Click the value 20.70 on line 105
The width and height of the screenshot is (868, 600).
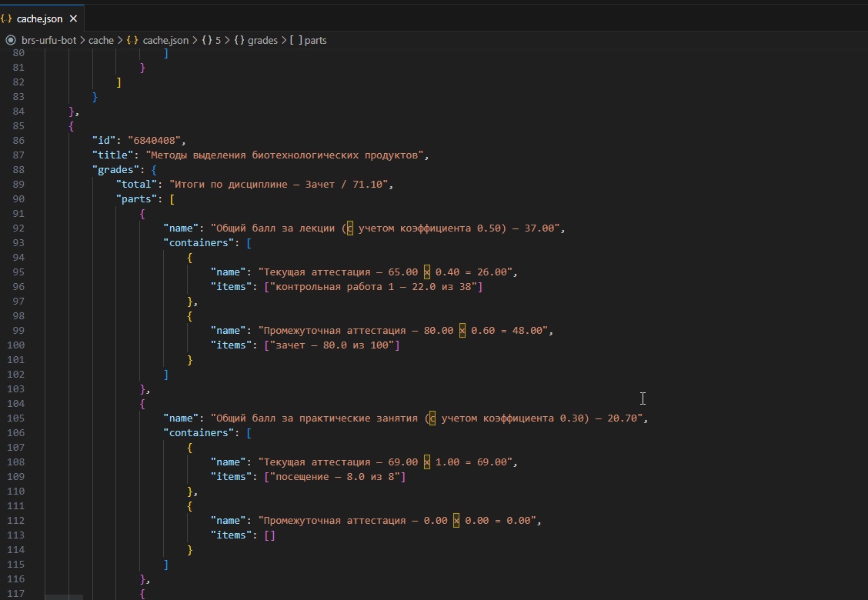(623, 418)
